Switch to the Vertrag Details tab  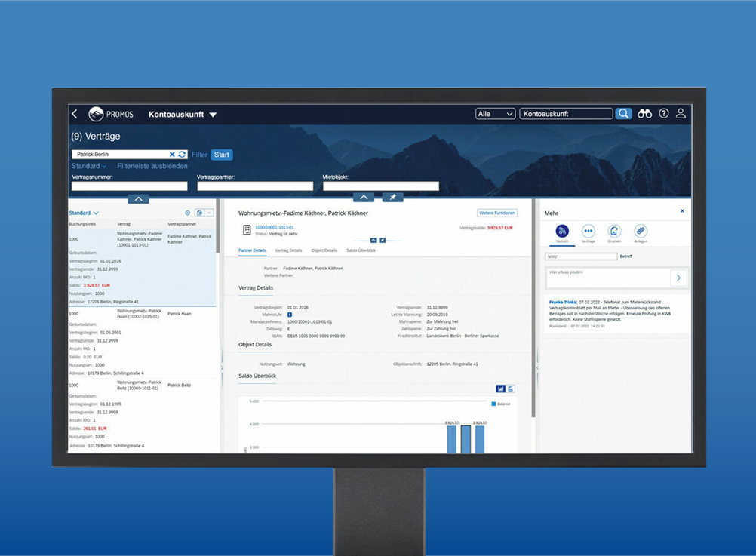tap(288, 250)
